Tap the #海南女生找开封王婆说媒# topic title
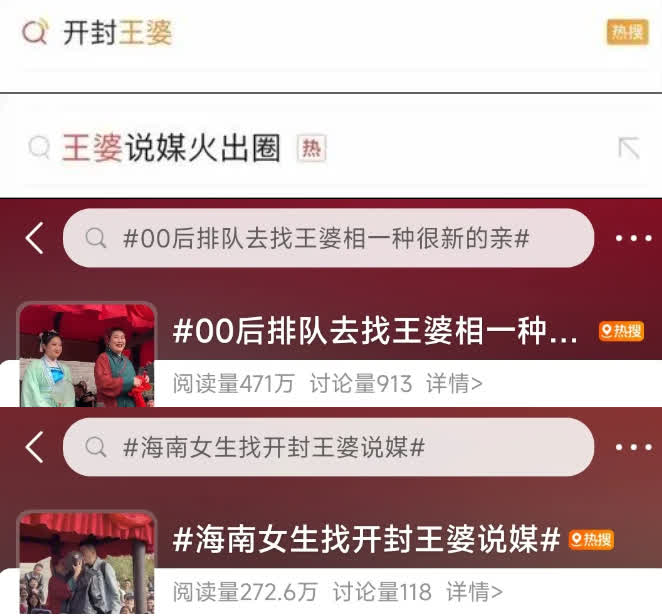Viewport: 662px width, 616px height. tap(366, 540)
